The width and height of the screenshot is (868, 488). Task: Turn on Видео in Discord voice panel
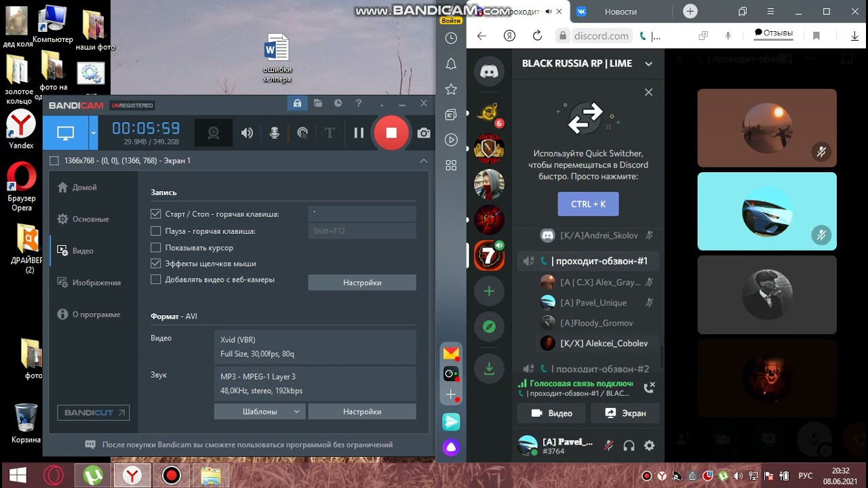(551, 413)
